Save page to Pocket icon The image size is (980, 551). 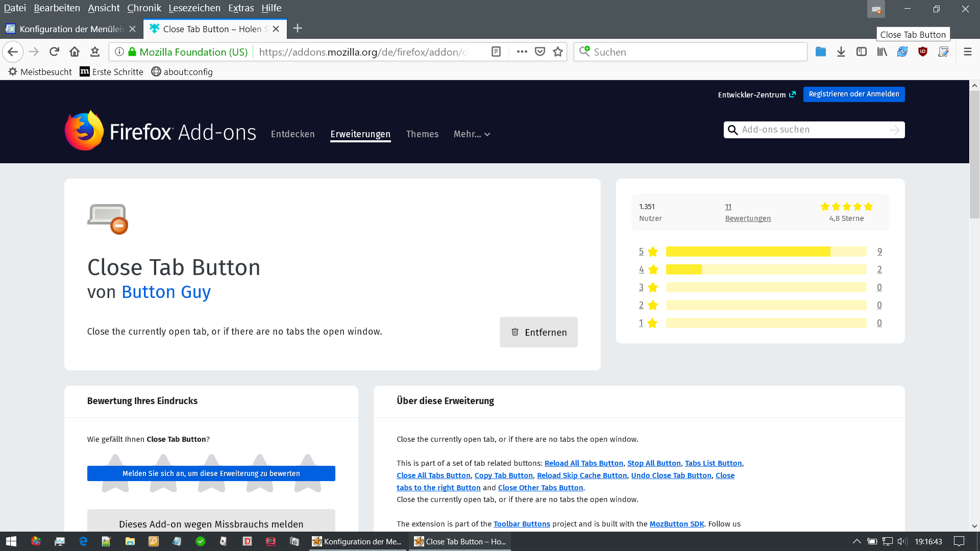click(540, 52)
